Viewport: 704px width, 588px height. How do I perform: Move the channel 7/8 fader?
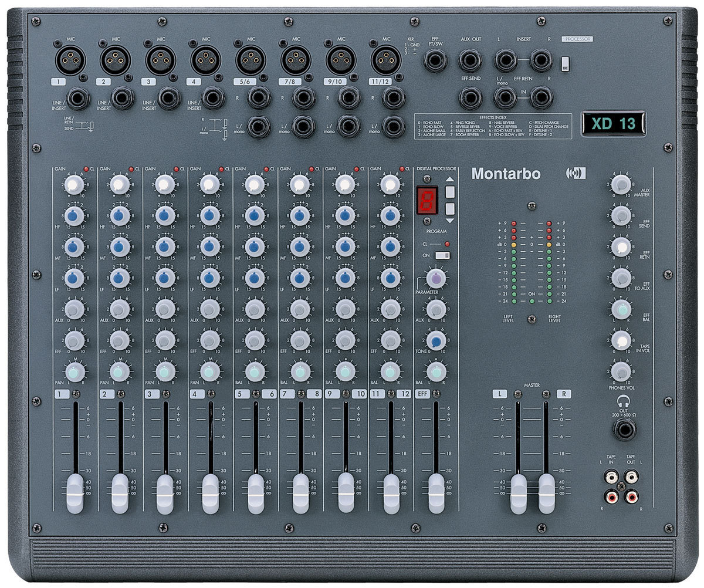pos(300,493)
